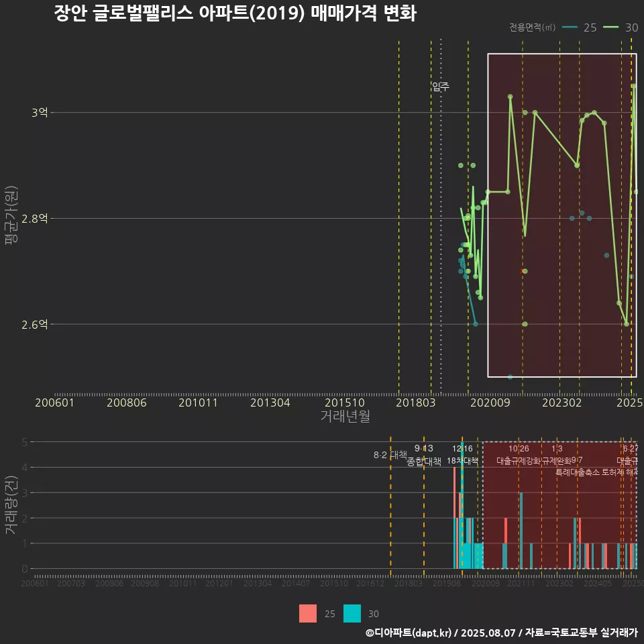644x644 pixels.
Task: Click the 특례대출축소 policy label
Action: point(578,472)
